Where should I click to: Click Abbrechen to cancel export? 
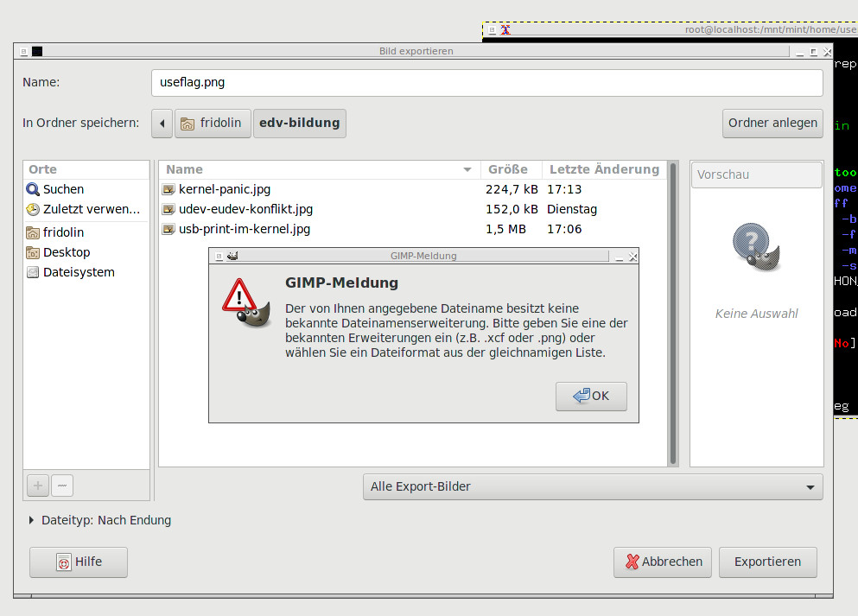click(x=662, y=562)
